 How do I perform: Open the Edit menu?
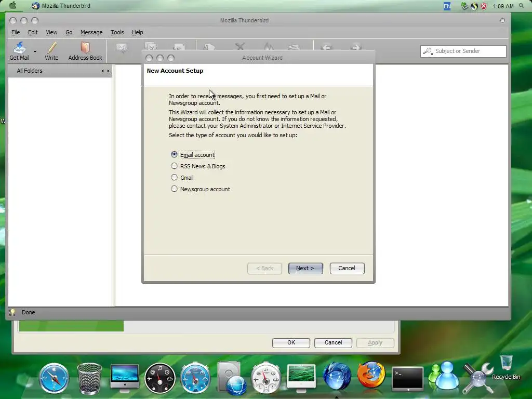[x=33, y=32]
